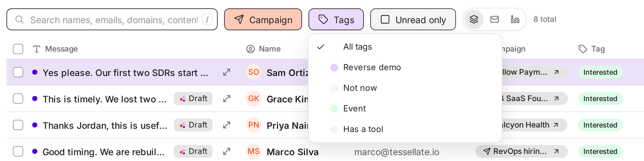644x161 pixels.
Task: Click the SO avatar for Sam Ortiz
Action: click(254, 72)
